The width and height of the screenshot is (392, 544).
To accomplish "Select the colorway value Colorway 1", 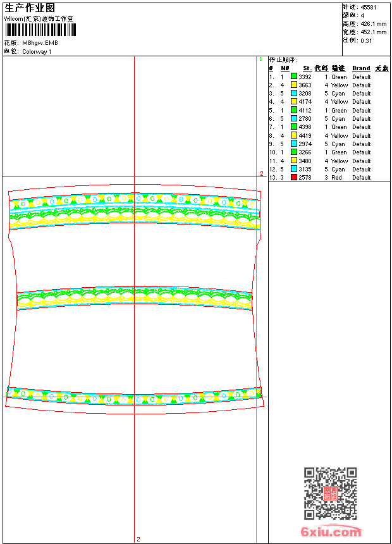I will tap(37, 52).
